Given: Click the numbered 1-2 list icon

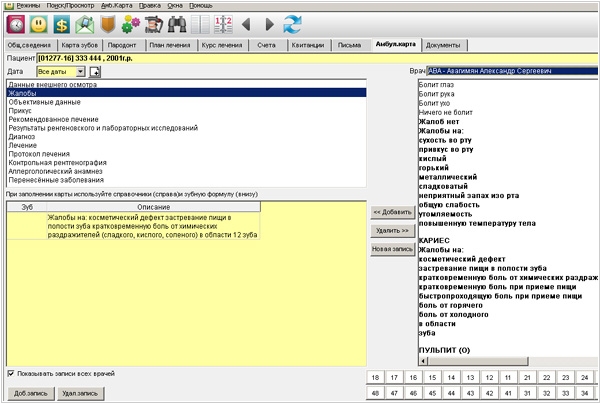Looking at the screenshot, I should click(223, 24).
